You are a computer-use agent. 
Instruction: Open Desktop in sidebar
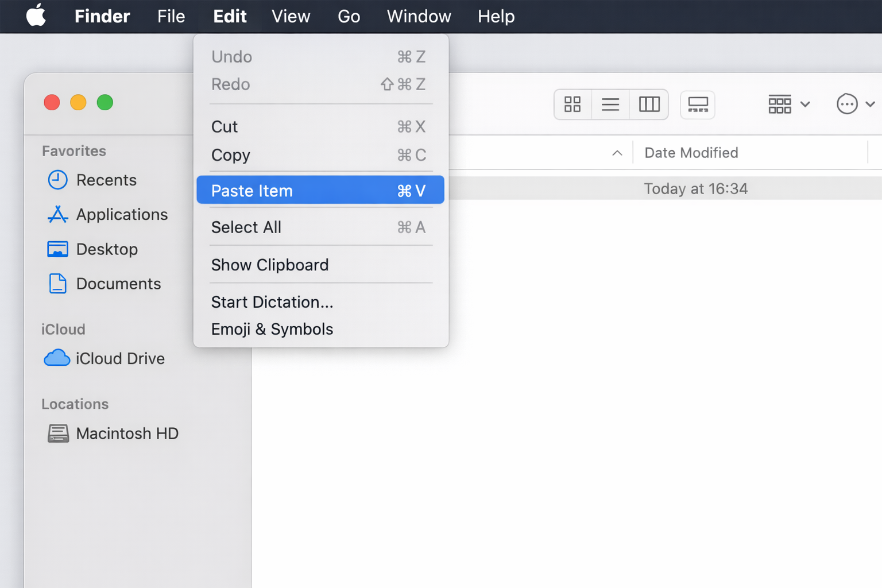tap(107, 249)
